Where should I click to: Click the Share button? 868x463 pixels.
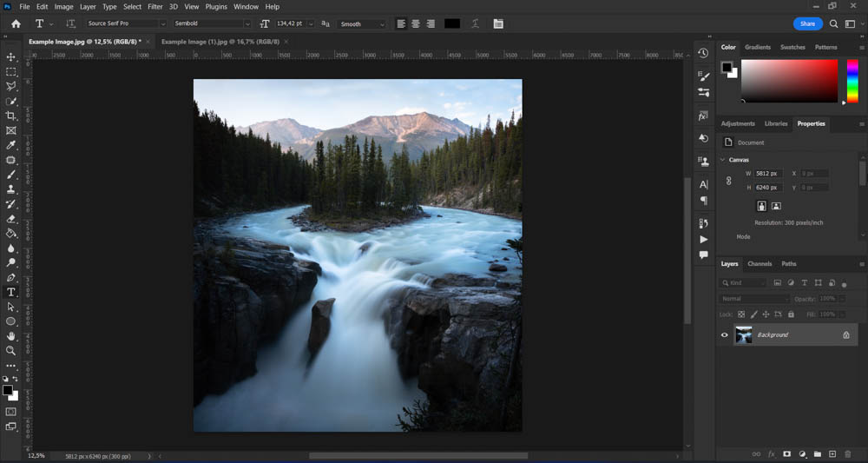coord(807,23)
